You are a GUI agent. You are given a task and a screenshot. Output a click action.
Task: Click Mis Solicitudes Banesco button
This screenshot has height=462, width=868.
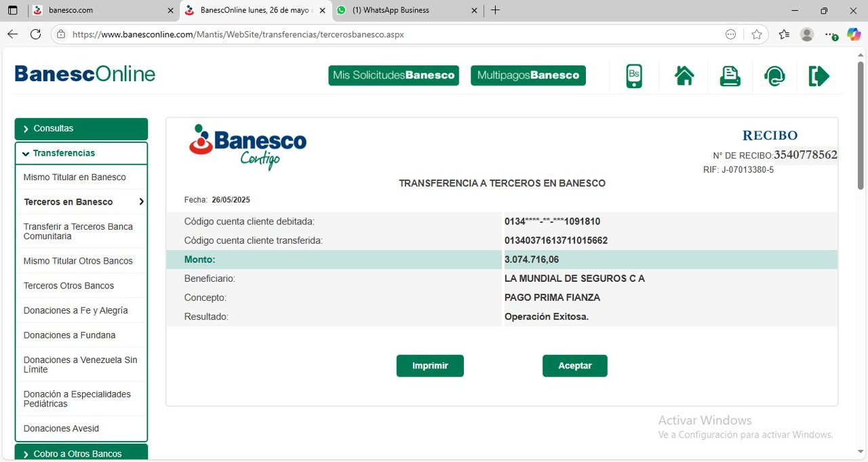(x=393, y=75)
